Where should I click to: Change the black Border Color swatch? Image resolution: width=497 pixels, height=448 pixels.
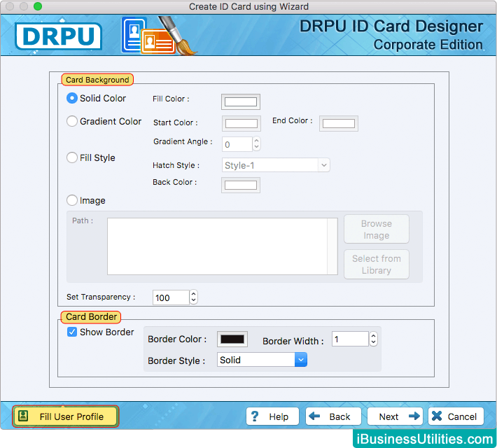click(232, 339)
